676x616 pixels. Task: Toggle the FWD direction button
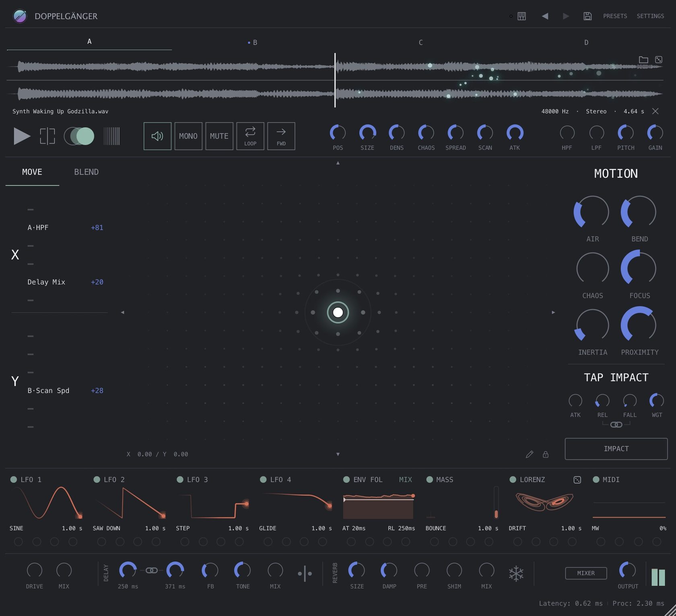281,136
